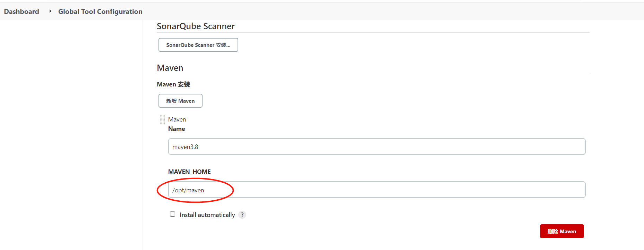Click the MAVEN_HOME path input field
Viewport: 644px width, 250px height.
[x=377, y=190]
